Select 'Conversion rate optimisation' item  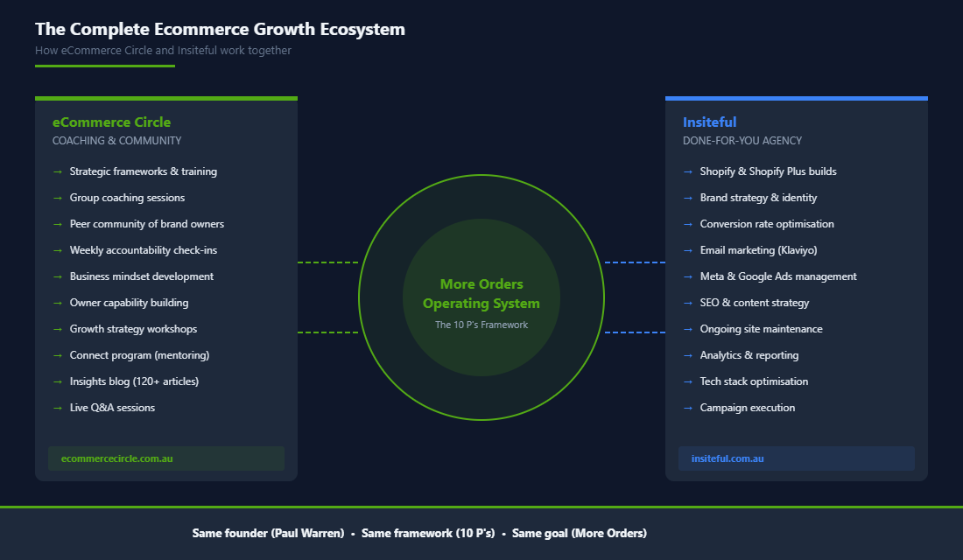click(767, 224)
